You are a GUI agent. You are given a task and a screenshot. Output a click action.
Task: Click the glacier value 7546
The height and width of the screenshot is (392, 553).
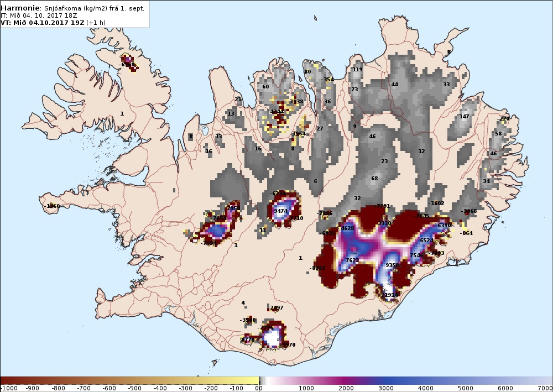[416, 255]
